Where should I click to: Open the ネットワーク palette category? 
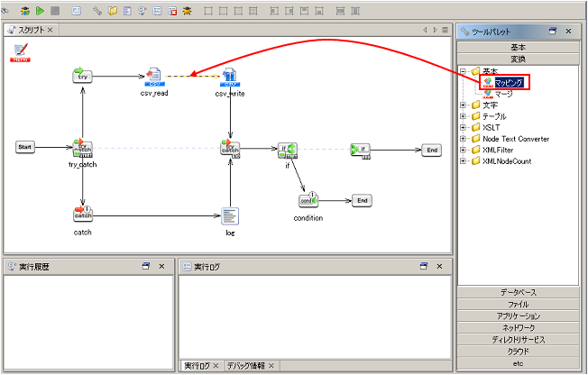click(x=518, y=328)
